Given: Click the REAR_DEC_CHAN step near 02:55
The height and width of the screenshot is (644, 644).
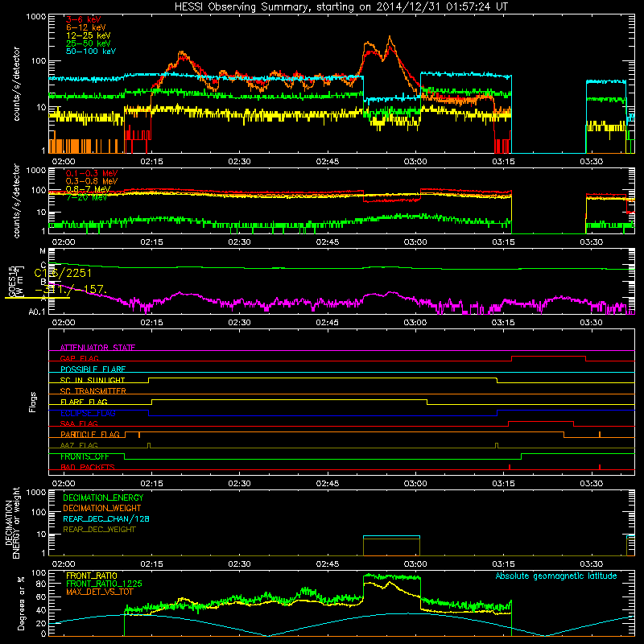Looking at the screenshot, I should point(391,536).
